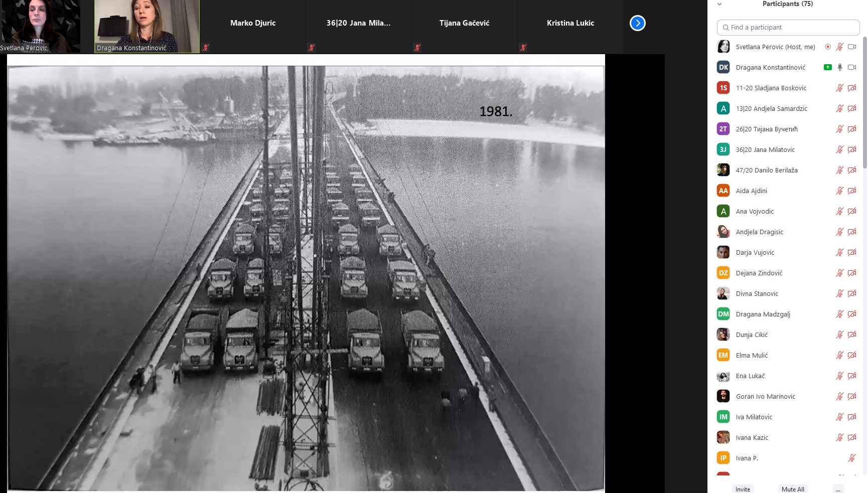This screenshot has height=493, width=868.
Task: Click the participants list vertical scrollbar
Action: [864, 102]
